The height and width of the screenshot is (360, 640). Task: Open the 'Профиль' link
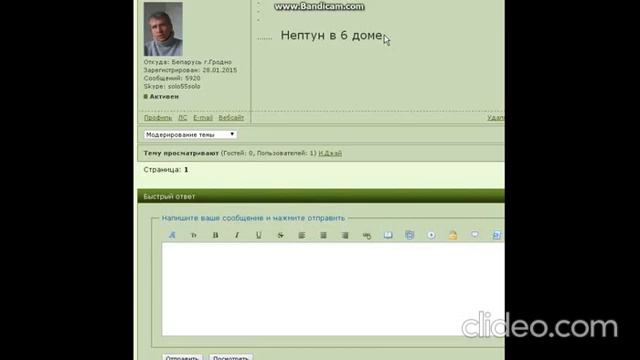[x=158, y=118]
